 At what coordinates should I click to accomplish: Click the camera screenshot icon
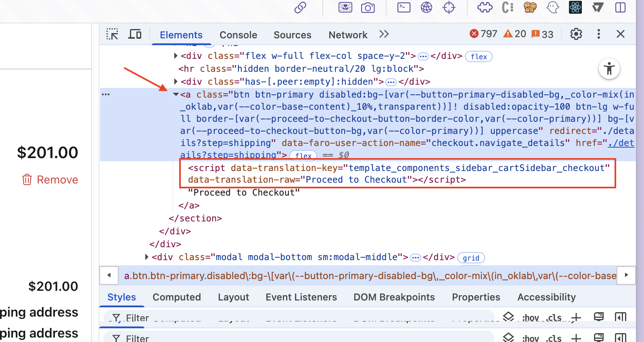(x=368, y=8)
